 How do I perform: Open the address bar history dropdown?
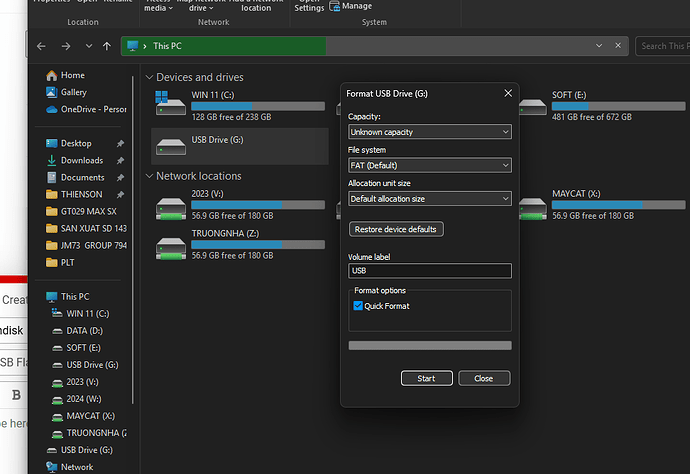(x=599, y=46)
